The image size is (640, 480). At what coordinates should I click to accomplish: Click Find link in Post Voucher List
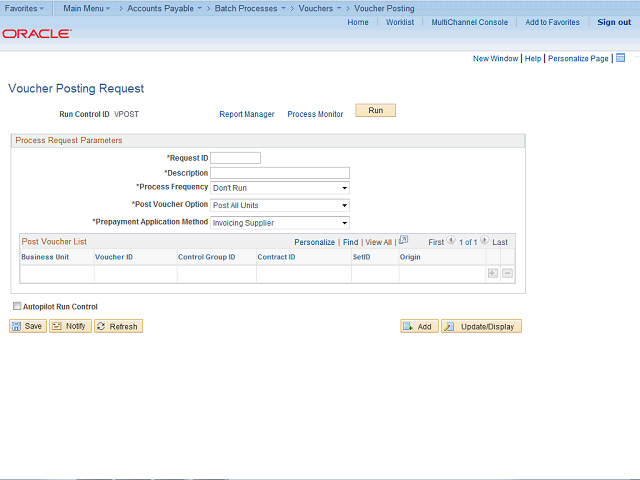(x=351, y=242)
